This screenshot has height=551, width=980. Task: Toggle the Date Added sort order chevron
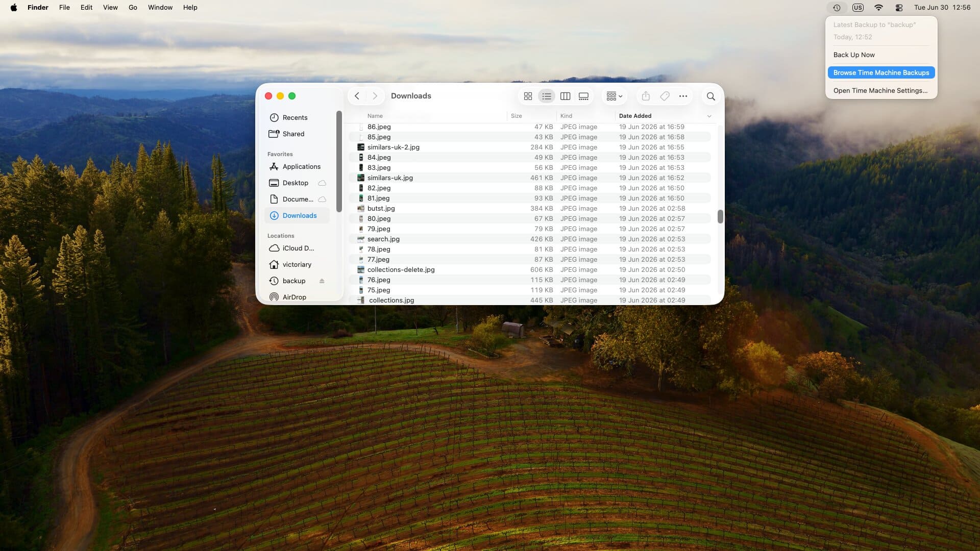709,116
